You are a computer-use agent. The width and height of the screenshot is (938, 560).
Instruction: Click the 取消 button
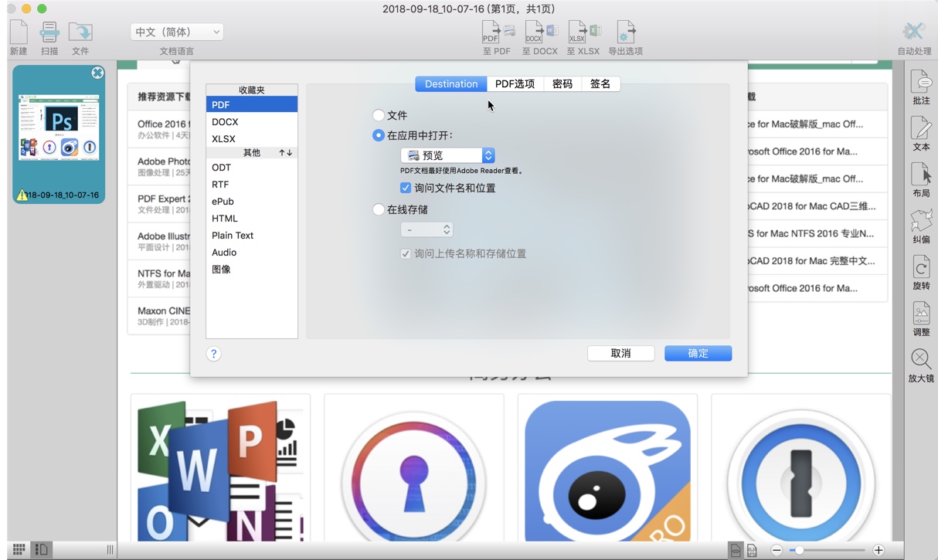point(620,353)
